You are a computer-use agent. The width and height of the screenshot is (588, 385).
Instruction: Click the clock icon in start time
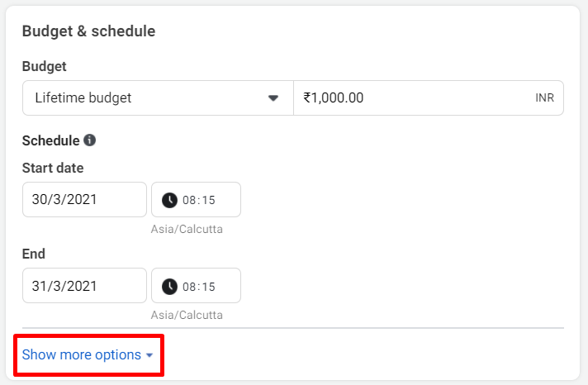tap(169, 200)
